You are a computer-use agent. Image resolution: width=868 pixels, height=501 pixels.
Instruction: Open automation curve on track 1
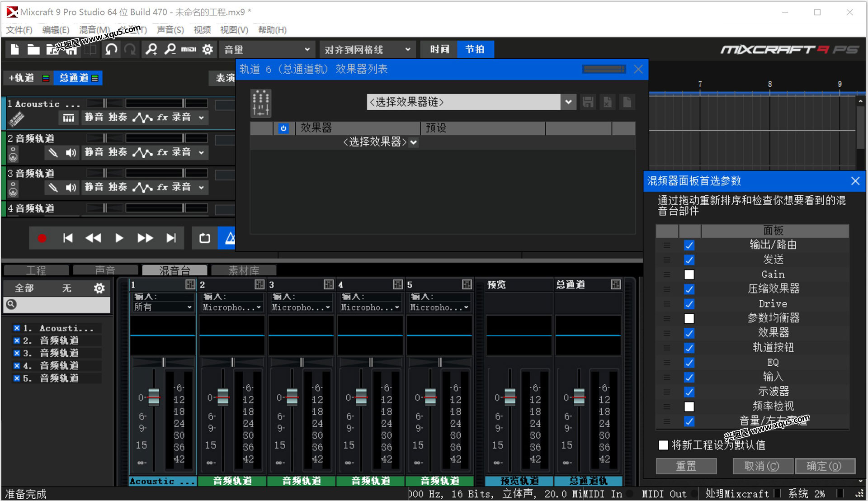(142, 118)
